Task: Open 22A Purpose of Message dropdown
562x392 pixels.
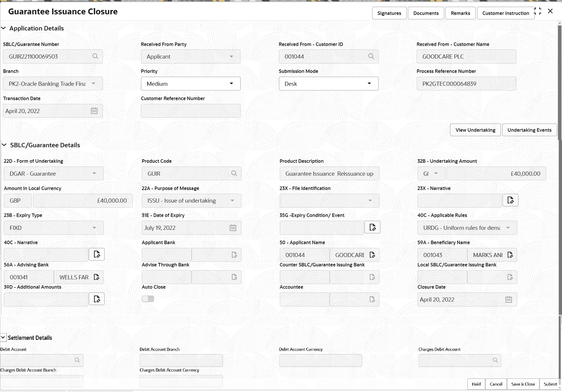Action: tap(191, 201)
